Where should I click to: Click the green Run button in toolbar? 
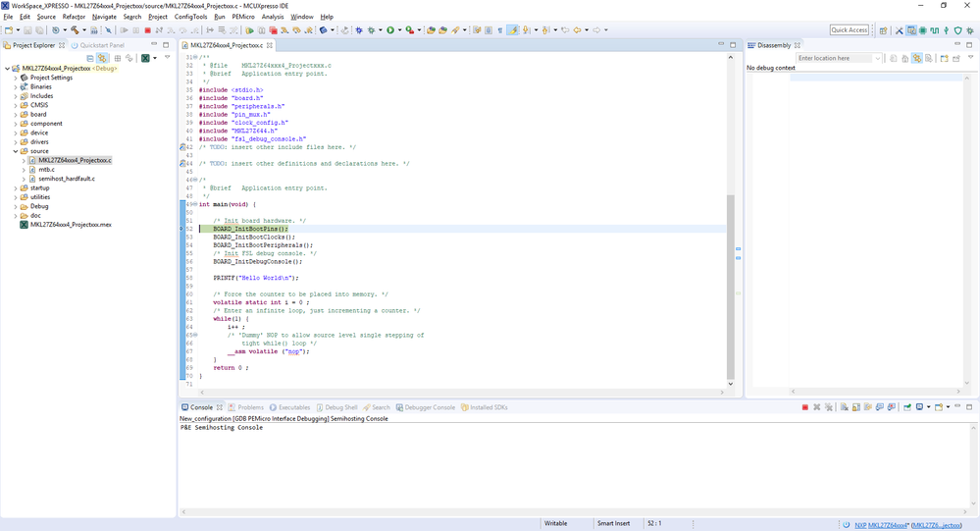pos(390,30)
